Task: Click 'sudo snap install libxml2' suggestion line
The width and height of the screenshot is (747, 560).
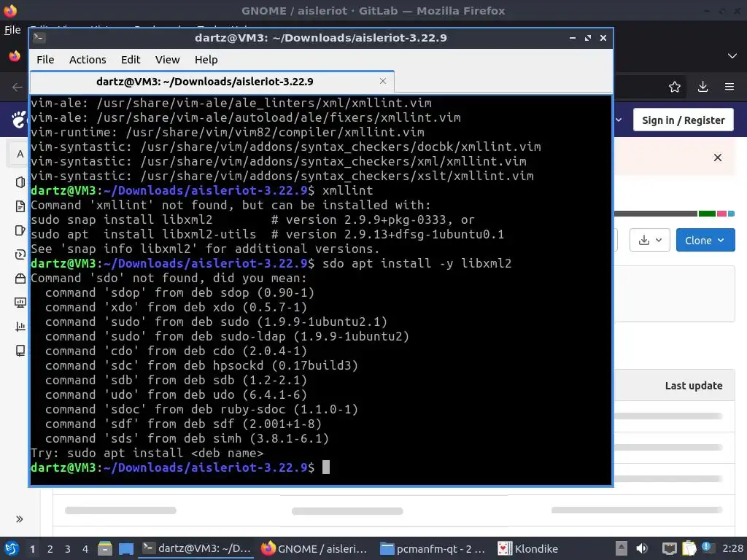Action: (x=252, y=219)
